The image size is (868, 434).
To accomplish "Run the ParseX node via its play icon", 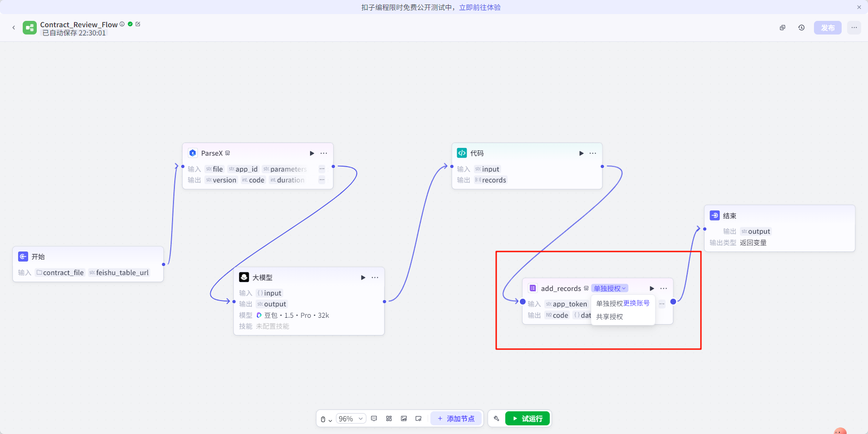I will (x=311, y=153).
